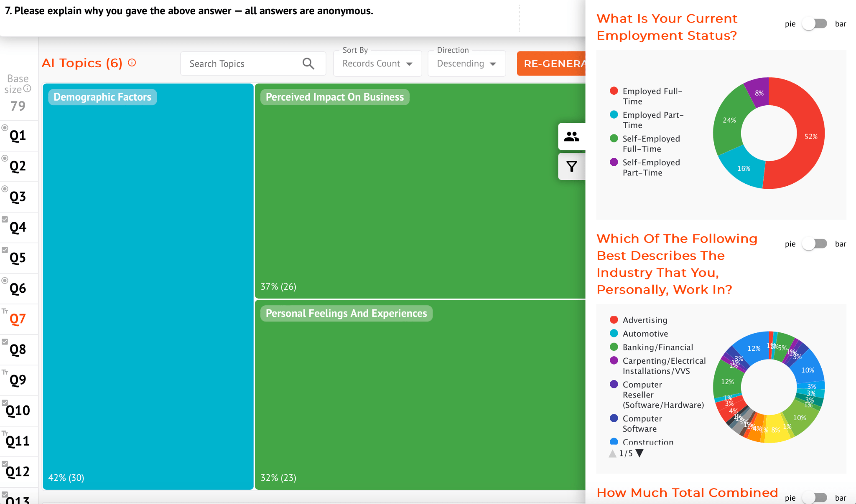Toggle Employment Status chart to bar
This screenshot has width=856, height=504.
(x=815, y=24)
